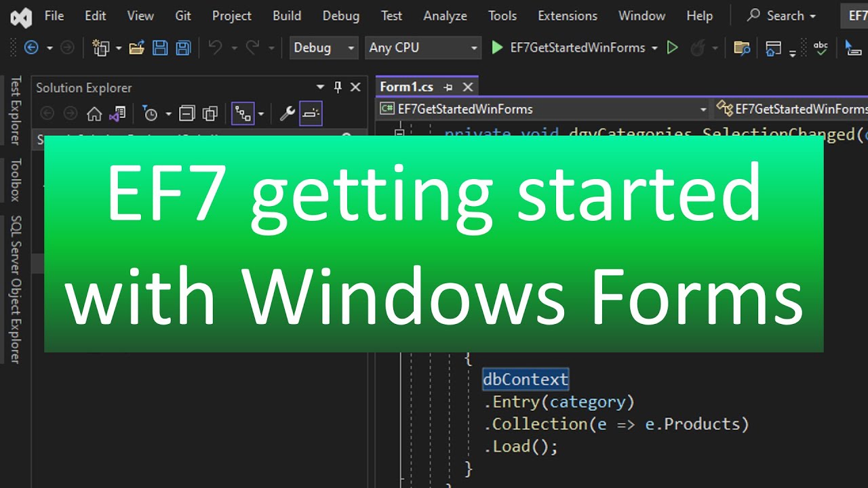868x488 pixels.
Task: Pin the Solution Explorer panel
Action: point(338,87)
